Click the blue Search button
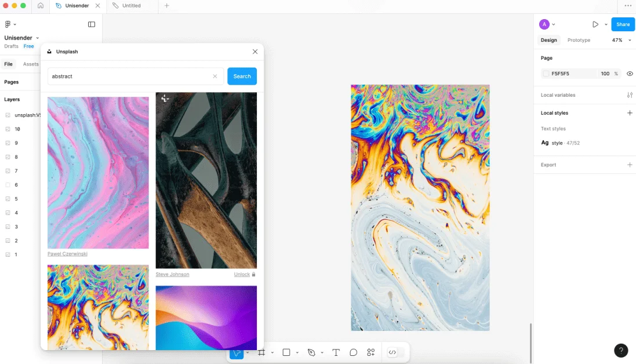Viewport: 636px width, 364px height. [x=242, y=77]
